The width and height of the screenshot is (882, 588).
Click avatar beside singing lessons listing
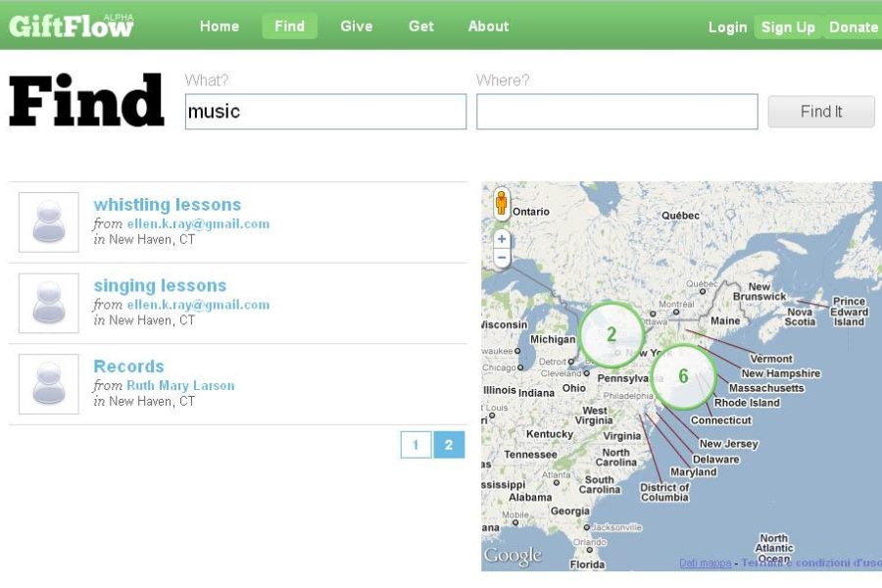(x=49, y=304)
